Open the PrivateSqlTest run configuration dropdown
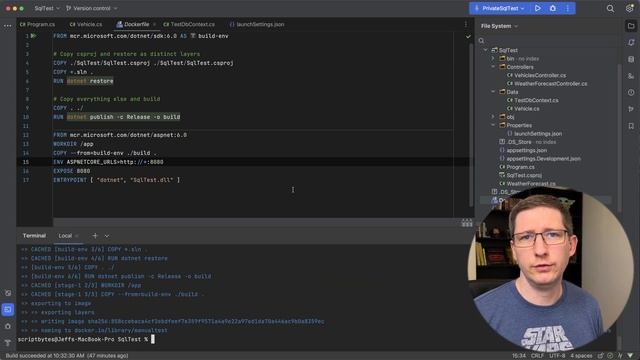The image size is (640, 360). click(500, 8)
